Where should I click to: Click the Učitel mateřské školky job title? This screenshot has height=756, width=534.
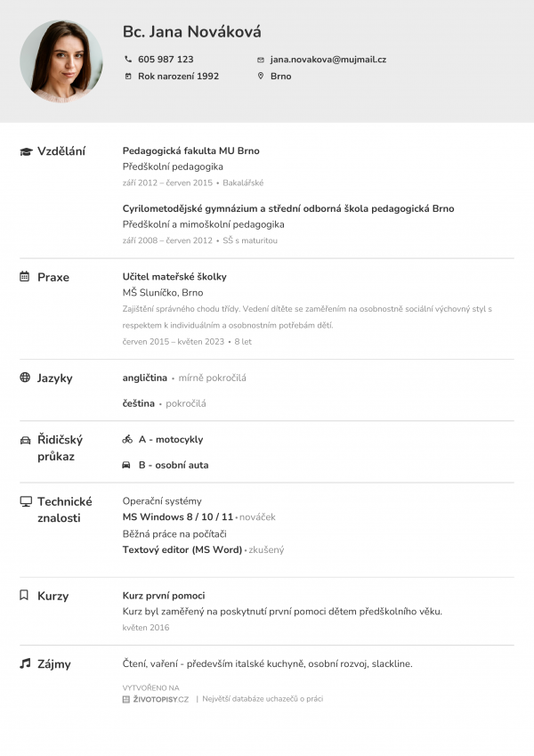[x=174, y=277]
